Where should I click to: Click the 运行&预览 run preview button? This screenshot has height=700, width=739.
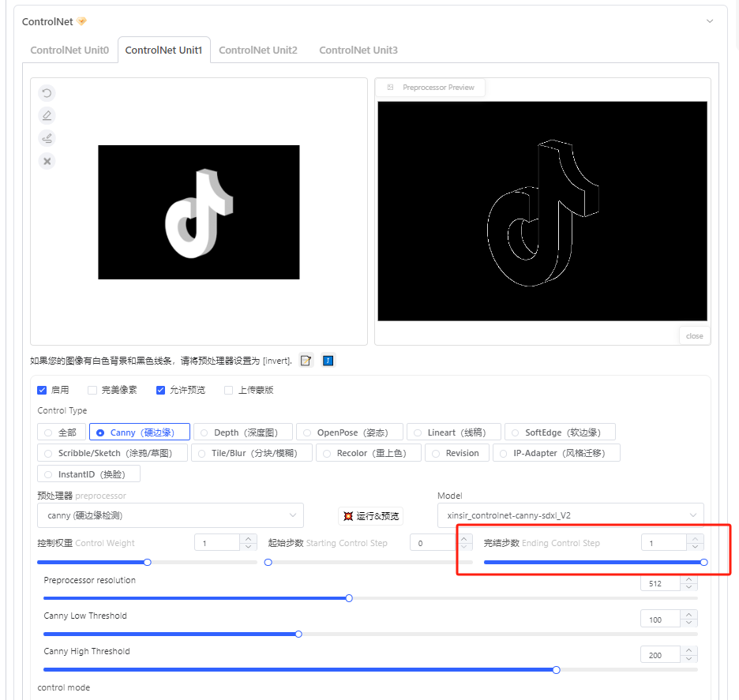coord(370,516)
